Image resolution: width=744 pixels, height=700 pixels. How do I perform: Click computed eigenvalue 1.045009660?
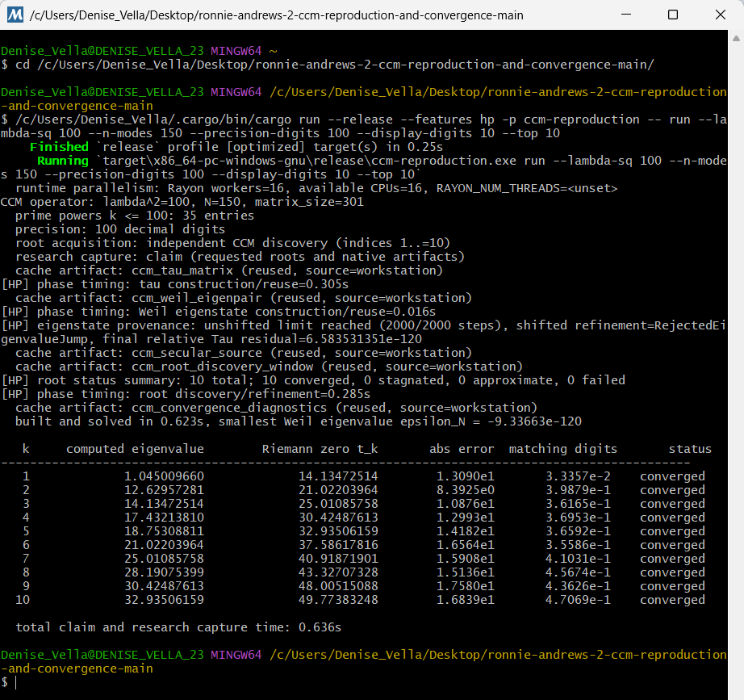(164, 476)
